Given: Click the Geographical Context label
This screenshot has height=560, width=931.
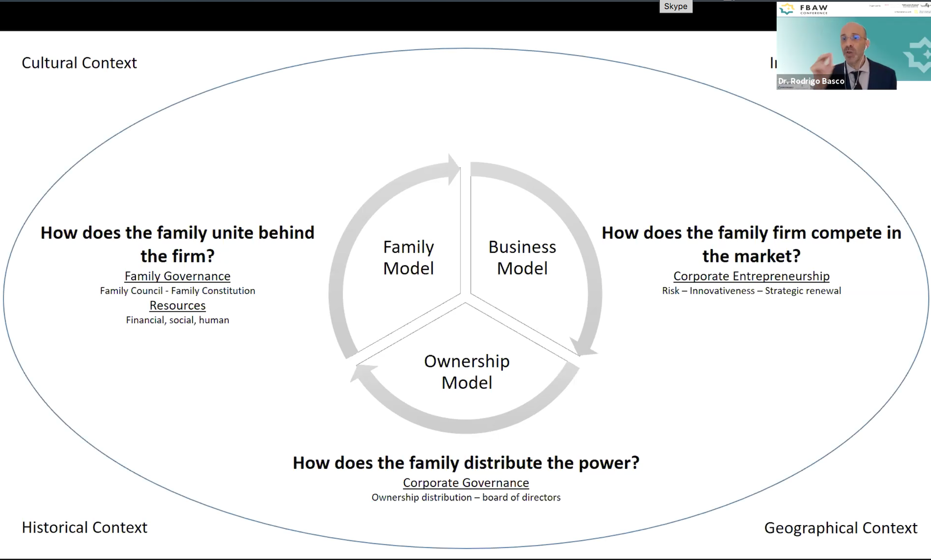Looking at the screenshot, I should click(x=841, y=528).
